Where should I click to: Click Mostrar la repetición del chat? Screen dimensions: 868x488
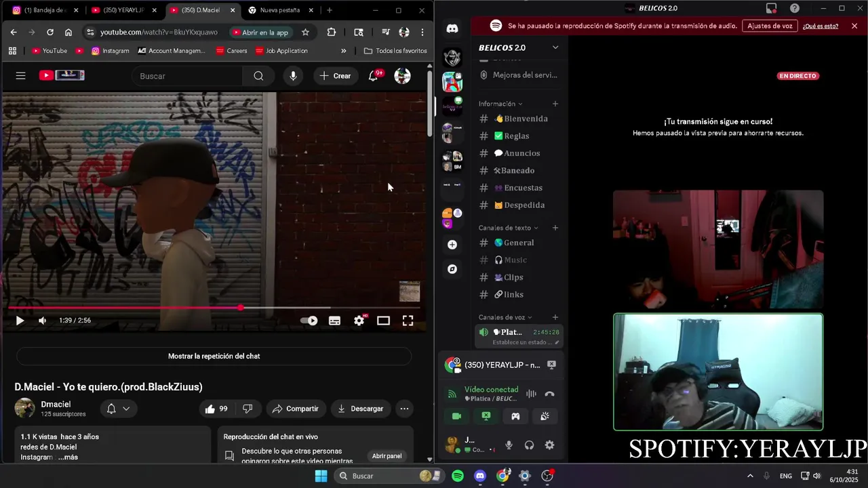[214, 356]
